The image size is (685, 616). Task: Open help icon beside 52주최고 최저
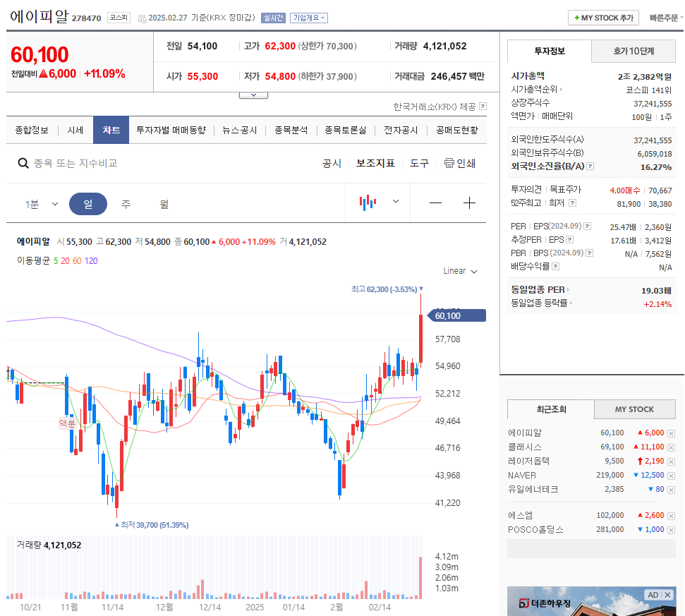(x=572, y=203)
